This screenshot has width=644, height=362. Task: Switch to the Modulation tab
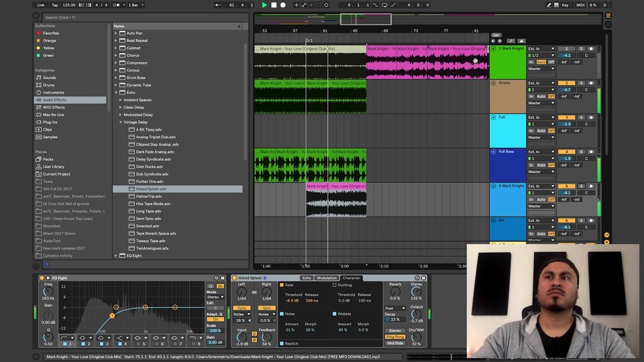[327, 278]
